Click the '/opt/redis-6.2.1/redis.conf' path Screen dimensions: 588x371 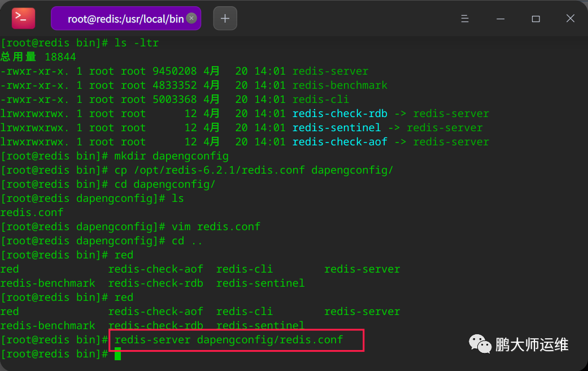point(219,170)
